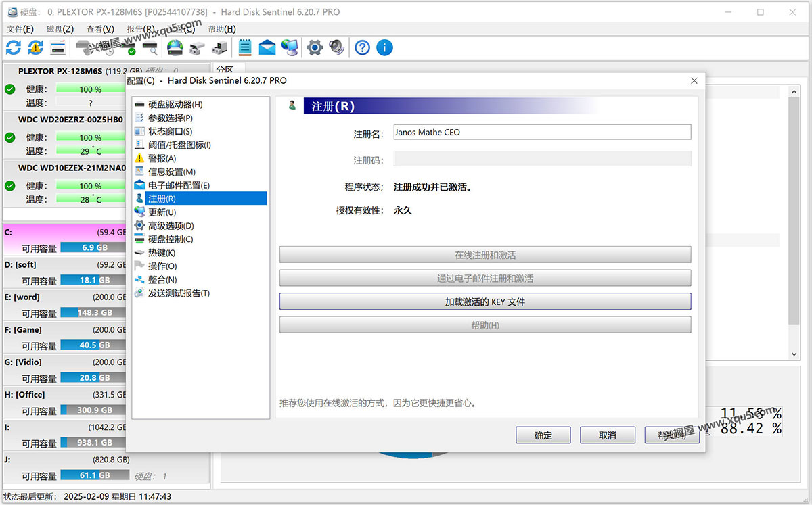Click the 29 °C temperature bar of WD20EZRZ
This screenshot has width=812, height=505.
91,151
